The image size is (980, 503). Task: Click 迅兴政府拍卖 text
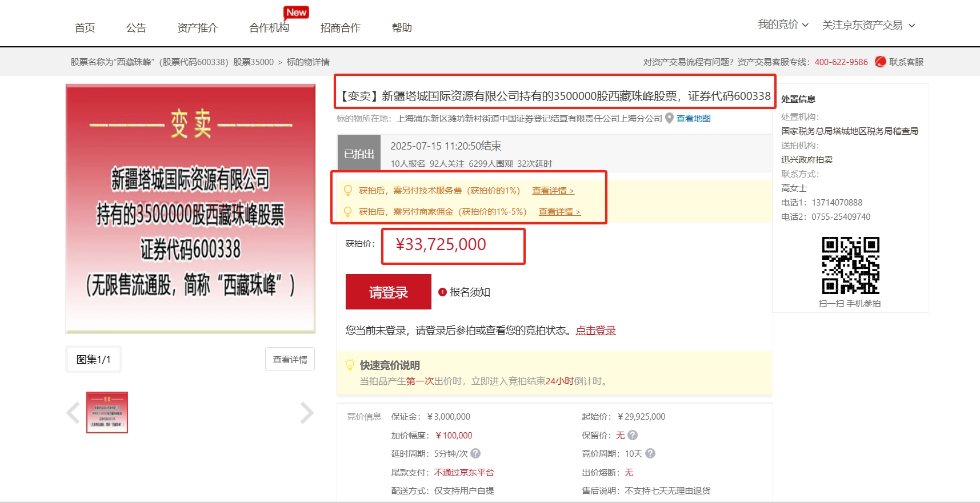tap(807, 159)
